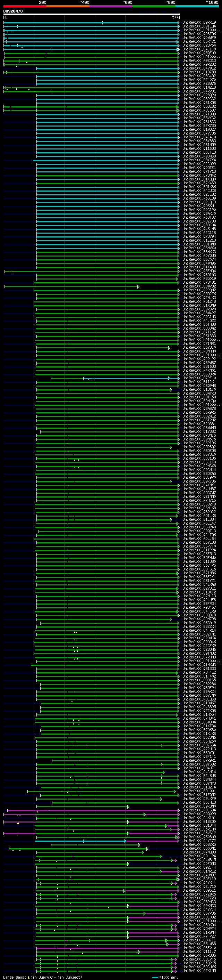Select hit label UniRef100_Q1D1I0

pos(199,390)
